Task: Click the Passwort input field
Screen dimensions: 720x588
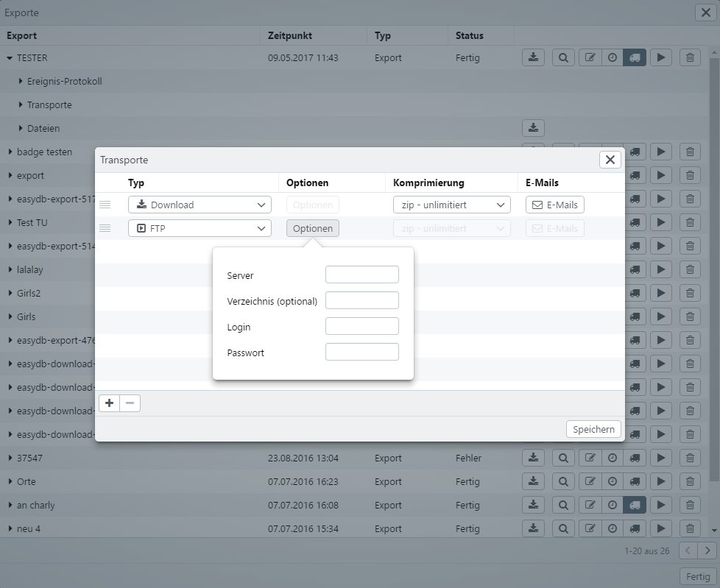Action: click(361, 352)
